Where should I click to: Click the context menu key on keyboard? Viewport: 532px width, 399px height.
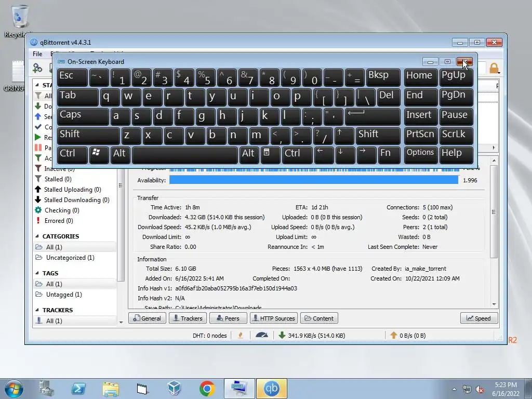(270, 155)
